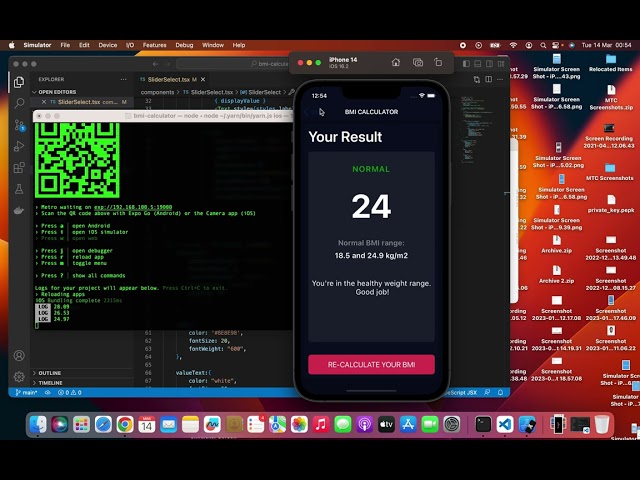640x480 pixels.
Task: Click the components breadcrumb in editor
Action: [157, 92]
